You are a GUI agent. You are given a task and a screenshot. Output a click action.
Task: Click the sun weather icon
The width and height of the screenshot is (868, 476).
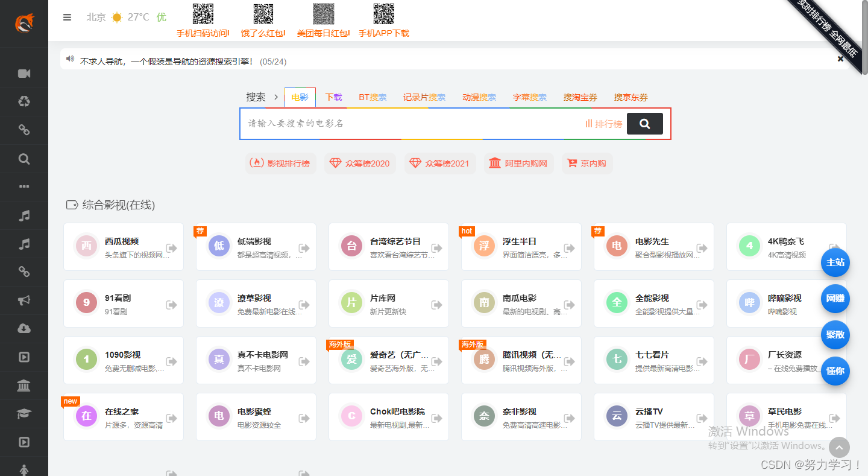117,17
